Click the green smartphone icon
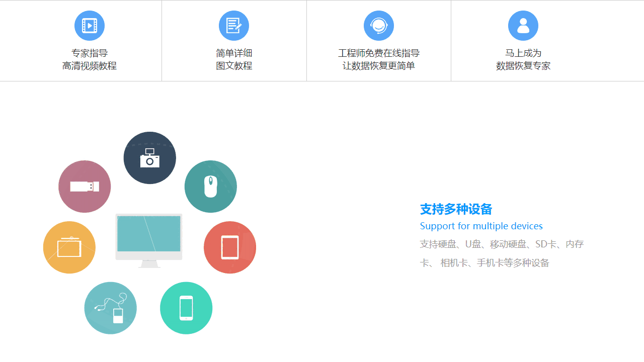Screen dimensions: 644x362 pos(186,308)
